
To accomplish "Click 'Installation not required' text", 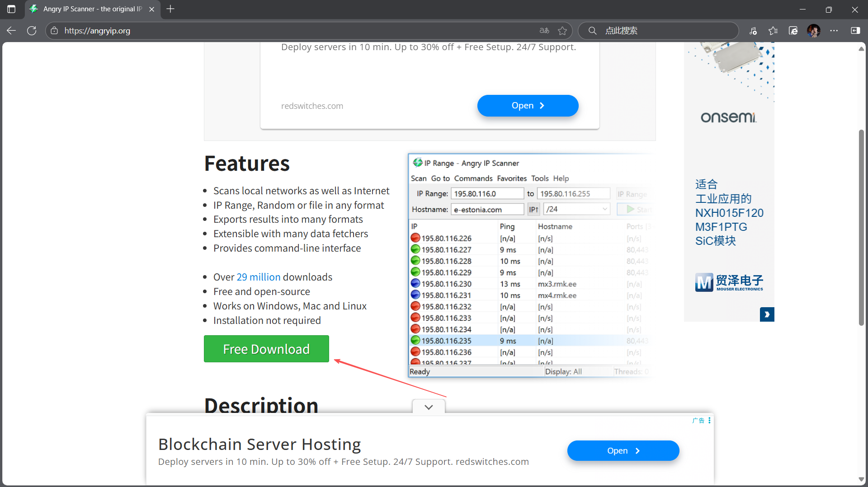I will [x=267, y=320].
